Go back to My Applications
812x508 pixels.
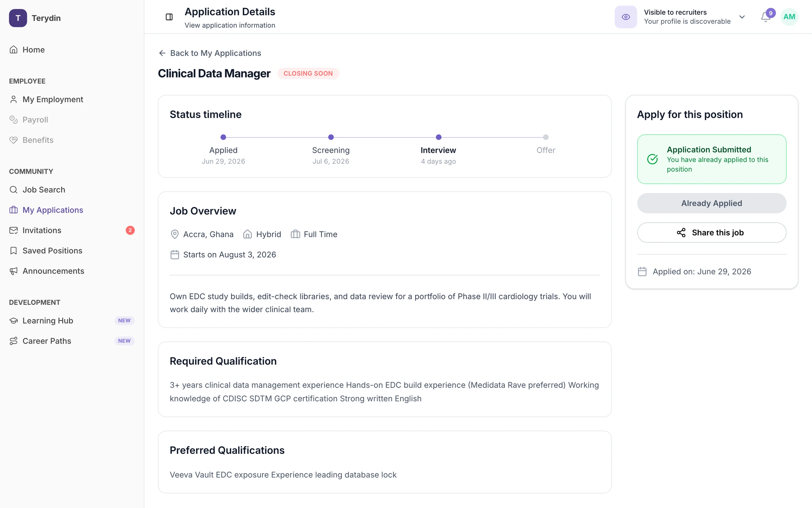point(209,53)
